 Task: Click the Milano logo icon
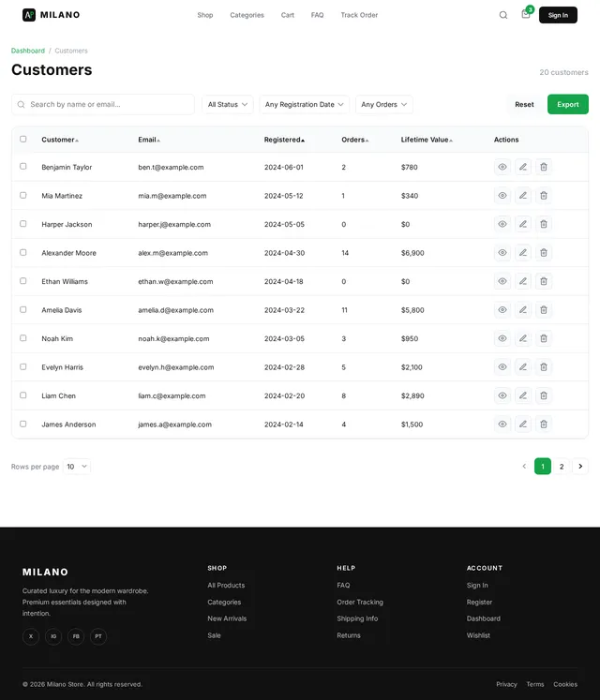[x=29, y=15]
